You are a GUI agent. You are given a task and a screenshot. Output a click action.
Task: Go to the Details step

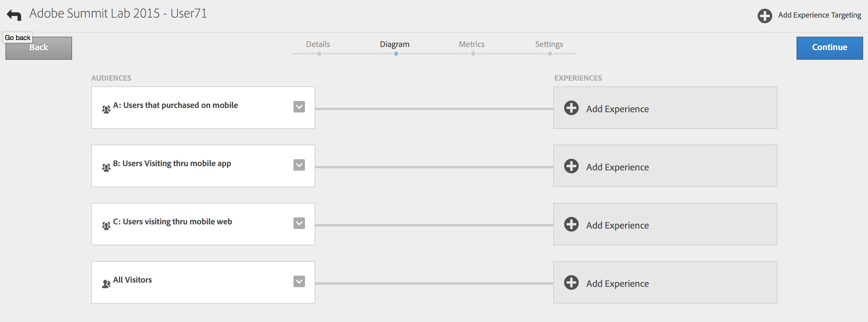coord(318,45)
